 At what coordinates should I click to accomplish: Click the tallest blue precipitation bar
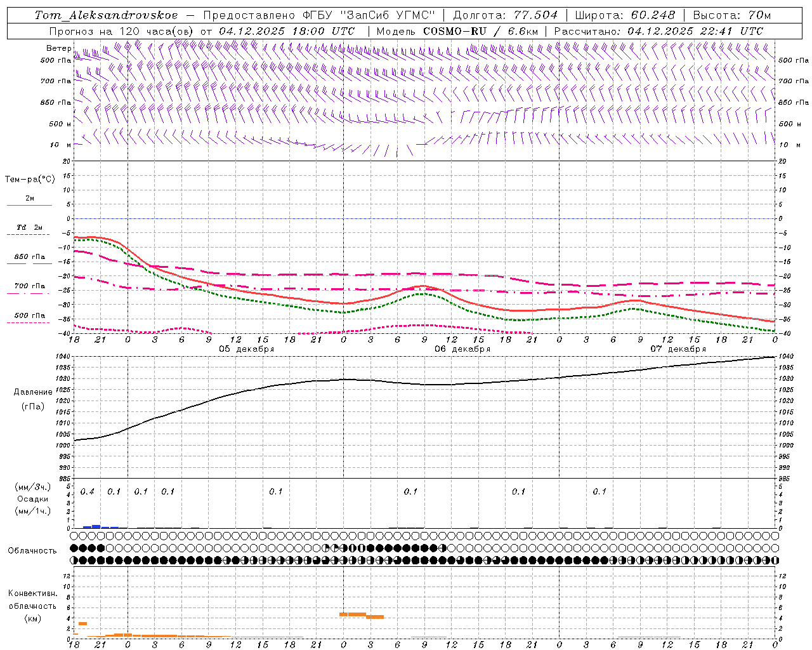[96, 526]
